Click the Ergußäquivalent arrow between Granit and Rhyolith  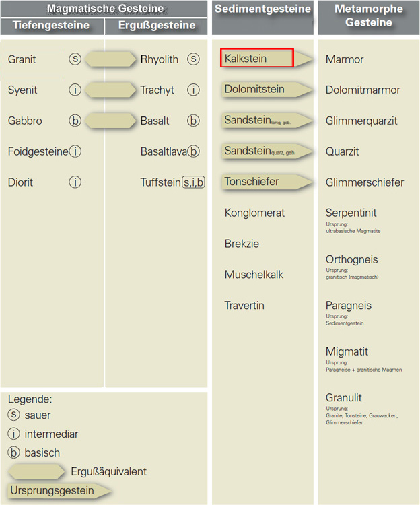tap(110, 59)
